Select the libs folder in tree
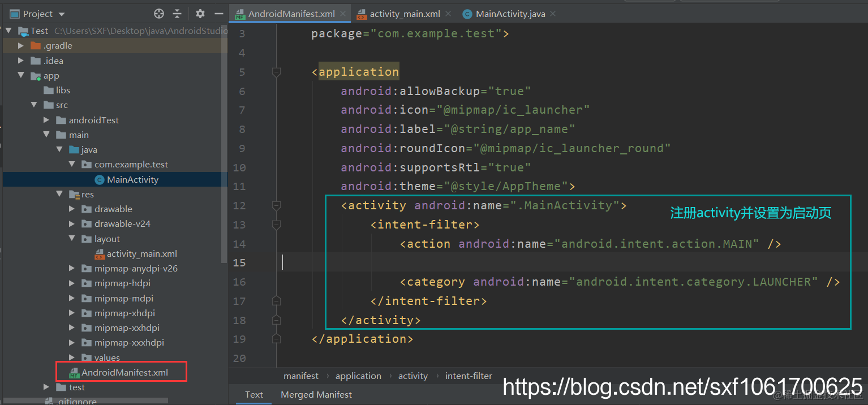Screen dimensions: 868x405 pyautogui.click(x=63, y=90)
